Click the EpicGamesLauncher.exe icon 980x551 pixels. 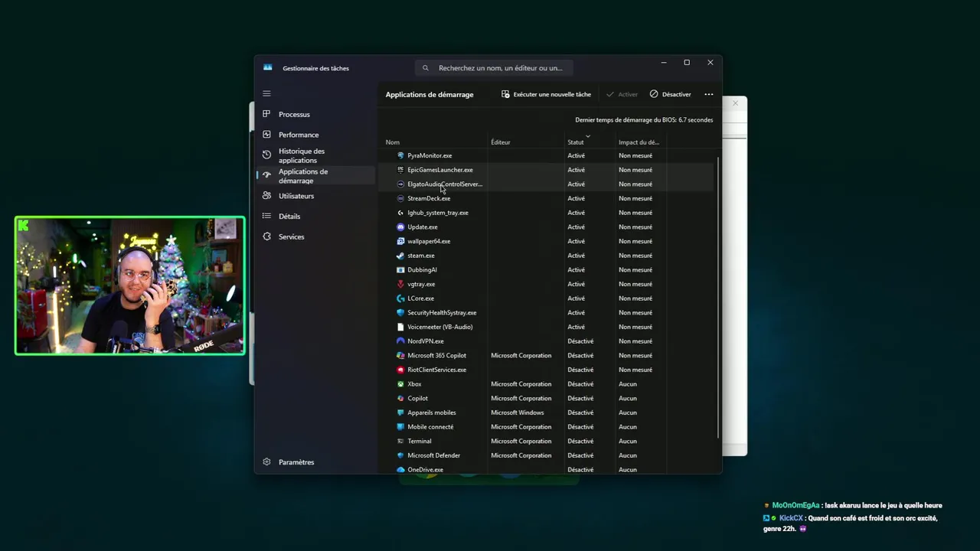pyautogui.click(x=400, y=170)
